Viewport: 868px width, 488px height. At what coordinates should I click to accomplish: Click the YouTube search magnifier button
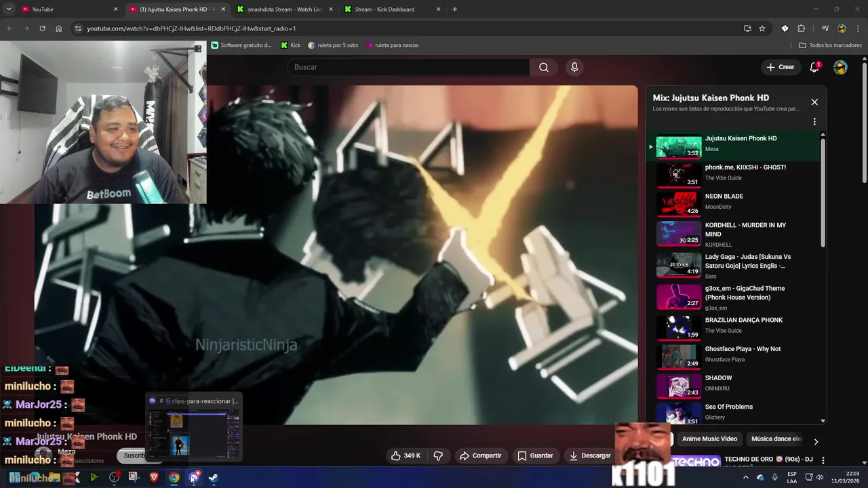coord(544,67)
